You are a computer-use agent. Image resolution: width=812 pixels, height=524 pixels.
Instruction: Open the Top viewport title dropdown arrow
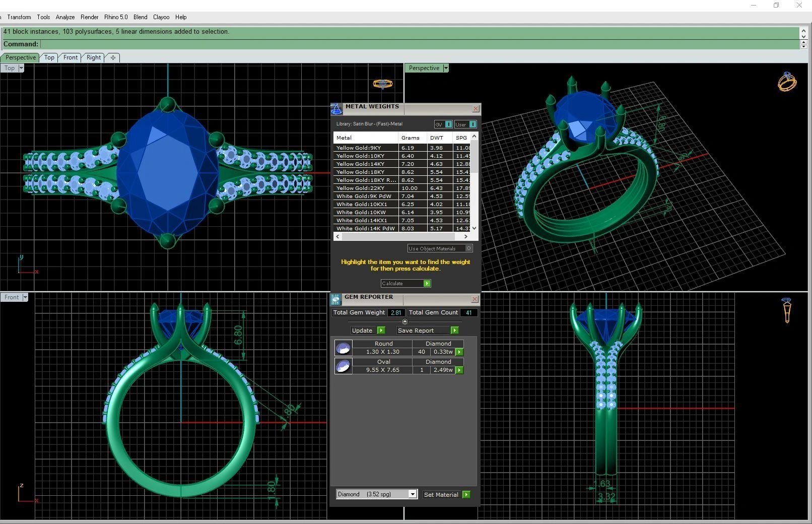21,68
